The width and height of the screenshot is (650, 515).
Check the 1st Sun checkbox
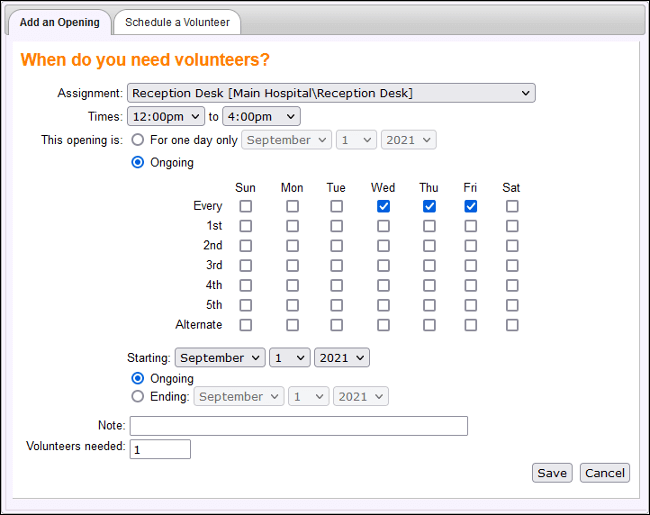(x=245, y=226)
